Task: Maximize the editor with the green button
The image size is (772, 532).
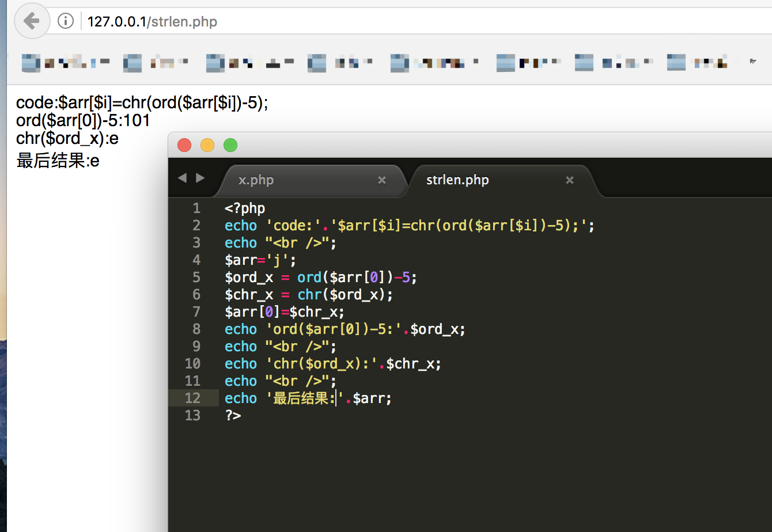Action: [230, 145]
